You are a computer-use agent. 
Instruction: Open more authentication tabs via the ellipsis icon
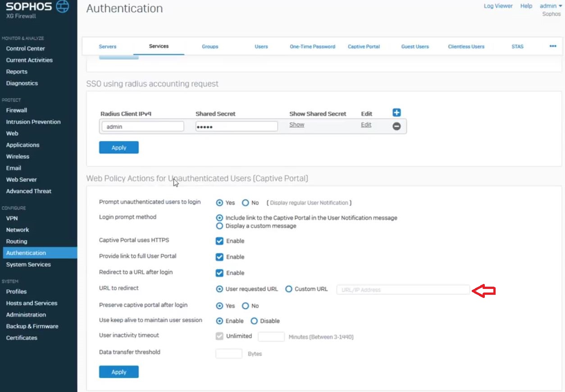coord(553,46)
